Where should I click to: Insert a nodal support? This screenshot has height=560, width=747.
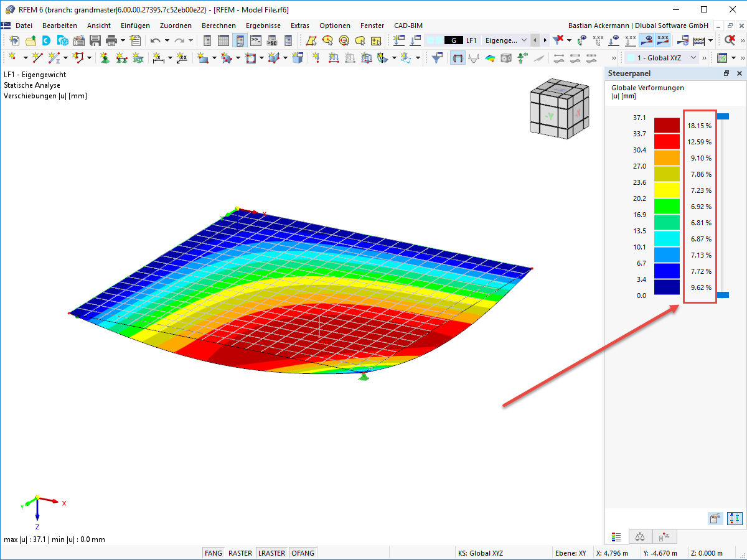[x=106, y=58]
